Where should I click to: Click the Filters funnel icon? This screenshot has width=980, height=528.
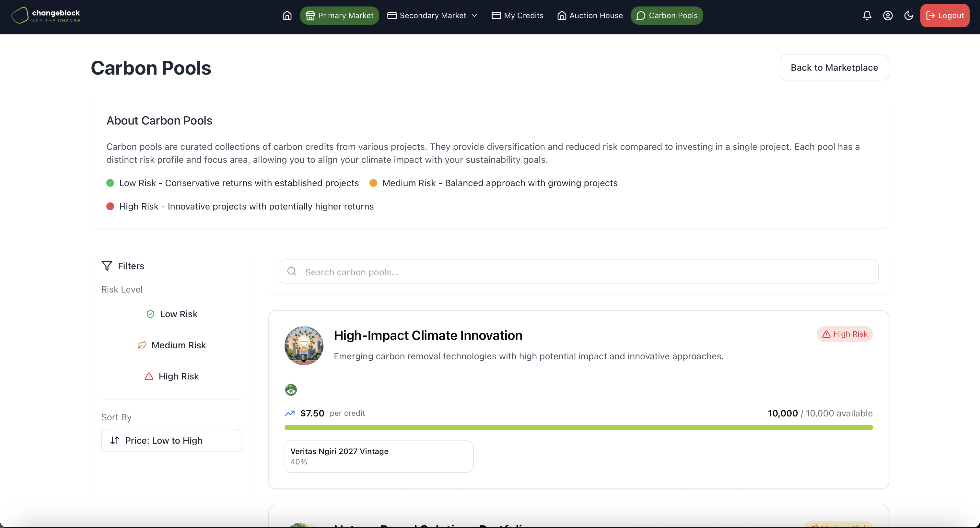pos(107,266)
